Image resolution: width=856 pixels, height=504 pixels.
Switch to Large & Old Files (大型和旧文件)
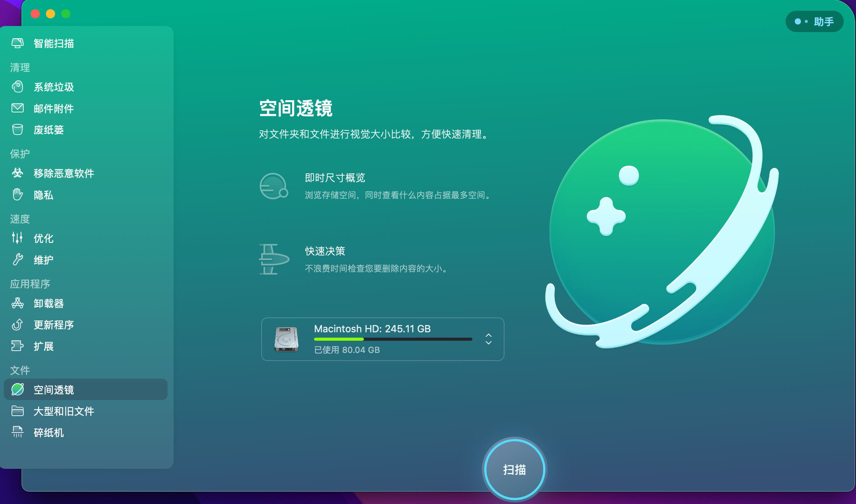coord(63,411)
